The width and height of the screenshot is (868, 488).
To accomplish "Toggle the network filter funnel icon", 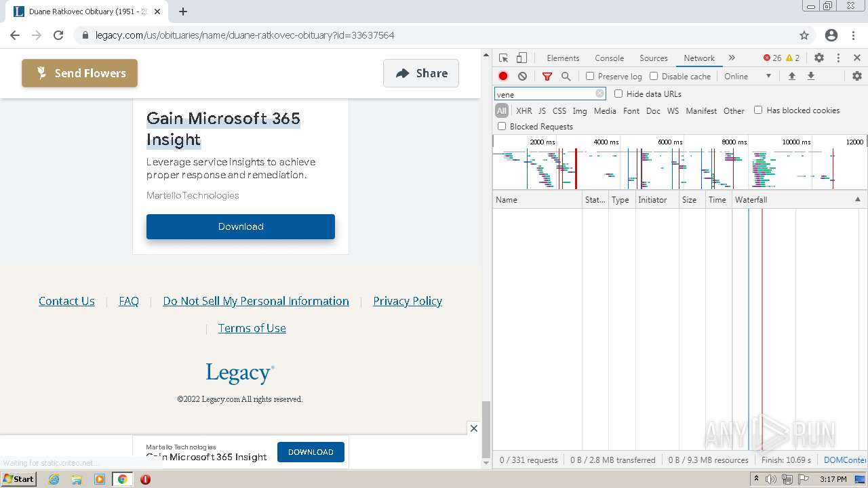I will click(x=547, y=76).
